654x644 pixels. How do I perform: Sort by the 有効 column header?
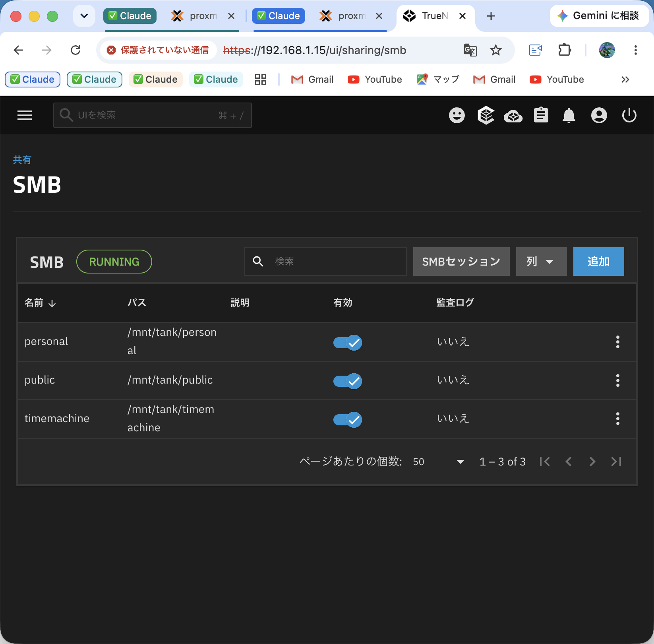click(342, 303)
